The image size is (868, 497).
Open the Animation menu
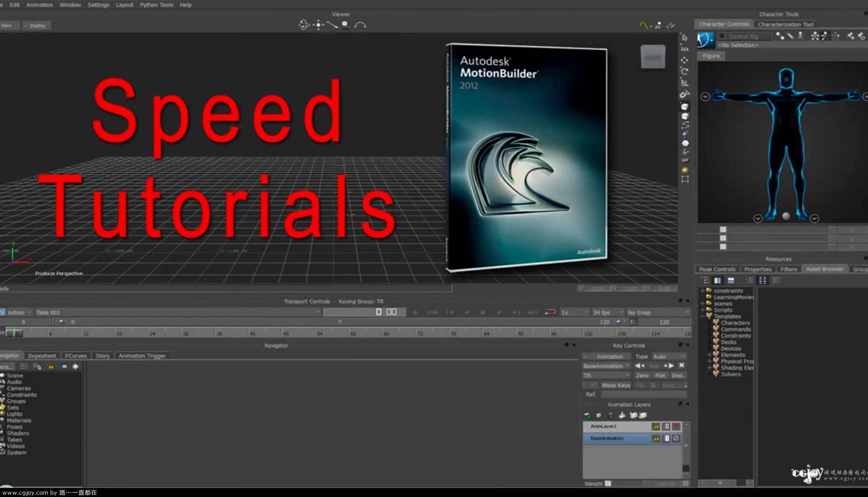[x=39, y=5]
